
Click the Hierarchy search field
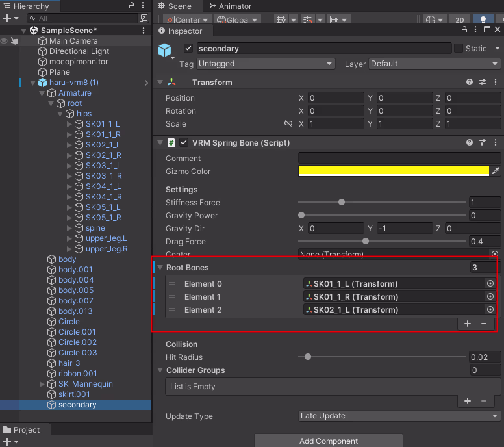point(83,18)
